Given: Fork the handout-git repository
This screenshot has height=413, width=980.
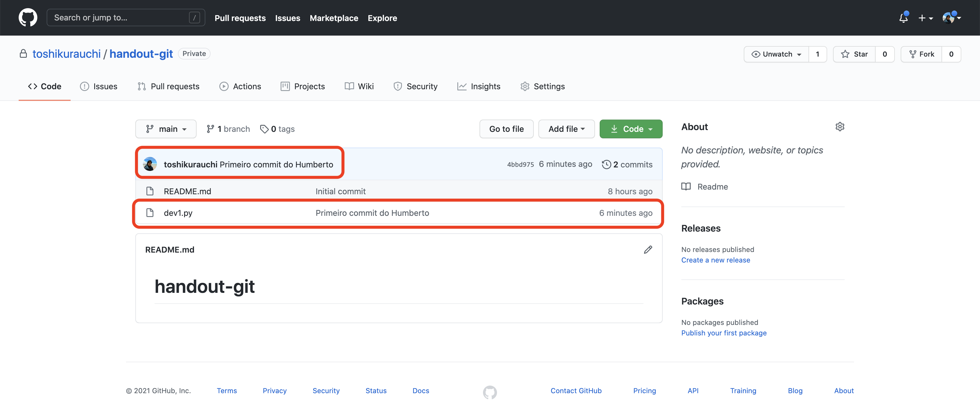Looking at the screenshot, I should 921,54.
